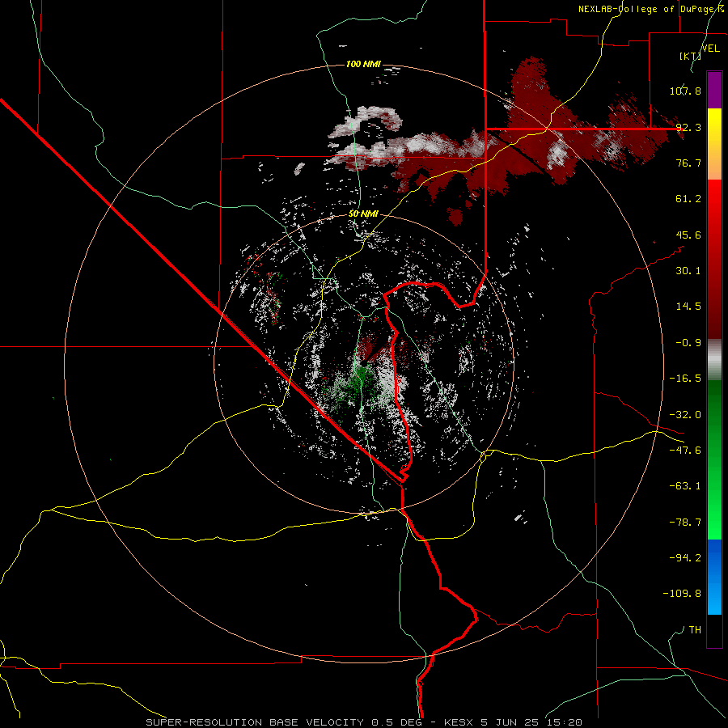Click the 100 NMI range ring label

363,64
